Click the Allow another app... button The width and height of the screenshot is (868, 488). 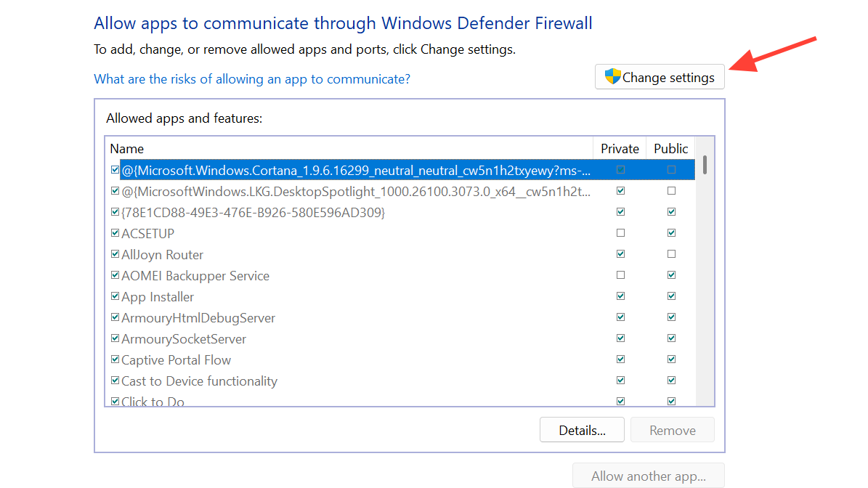(x=648, y=476)
